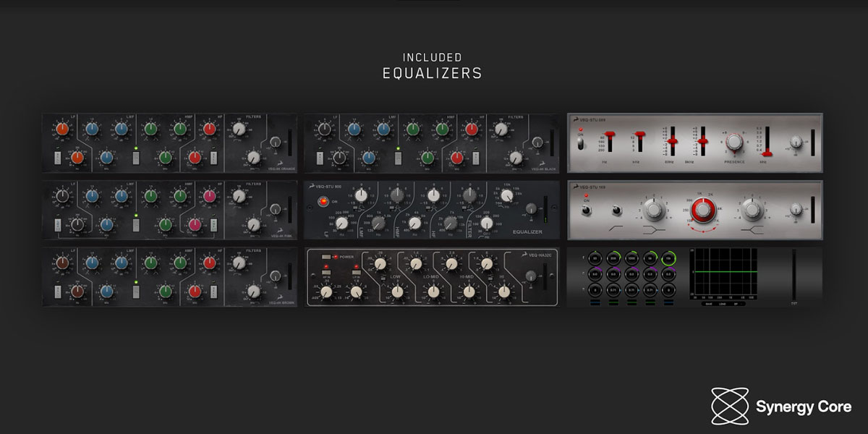Toggle the LF bell switch on VEQ-4K Black
This screenshot has height=434, width=868.
coord(319,158)
